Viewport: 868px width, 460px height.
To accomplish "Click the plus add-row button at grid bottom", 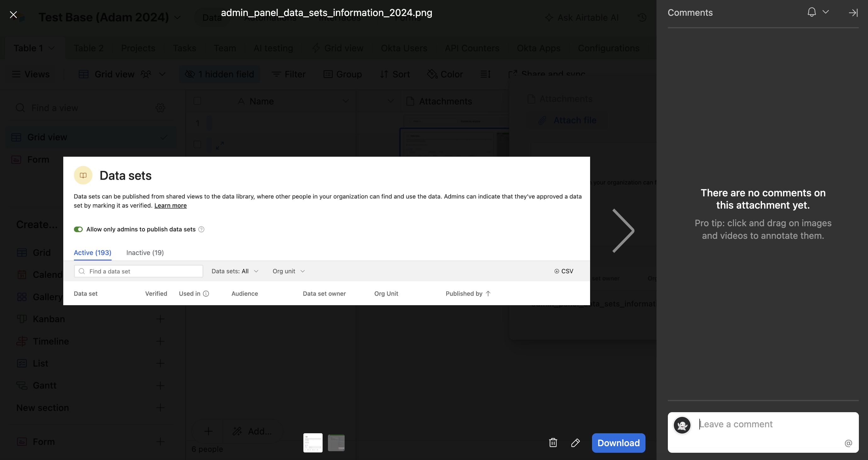I will coord(208,431).
